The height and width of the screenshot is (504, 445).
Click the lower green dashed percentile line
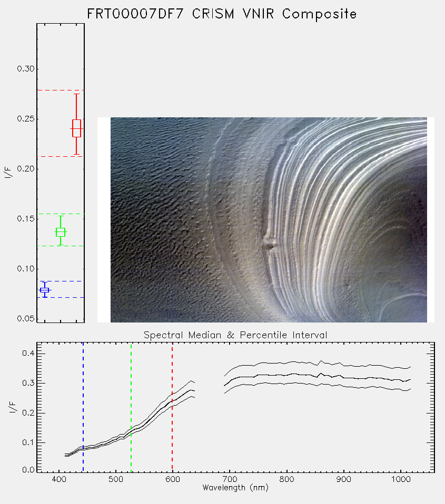pyautogui.click(x=61, y=246)
